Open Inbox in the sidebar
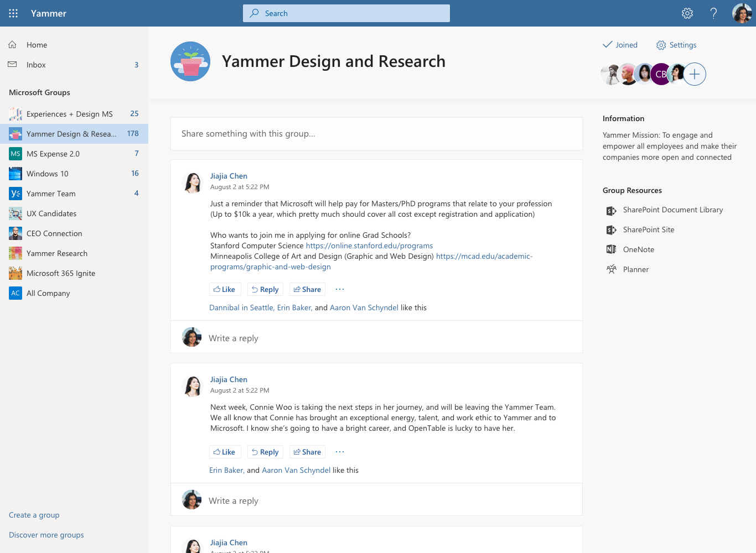Viewport: 756px width, 553px height. [x=74, y=65]
